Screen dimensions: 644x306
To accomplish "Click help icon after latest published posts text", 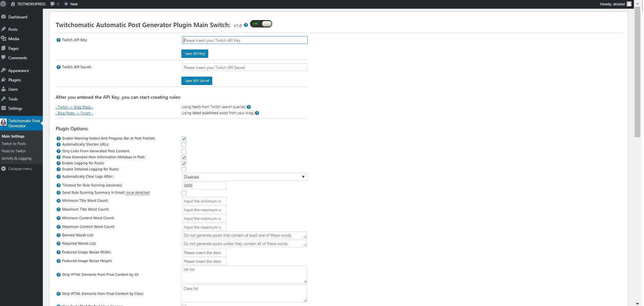I will (257, 113).
